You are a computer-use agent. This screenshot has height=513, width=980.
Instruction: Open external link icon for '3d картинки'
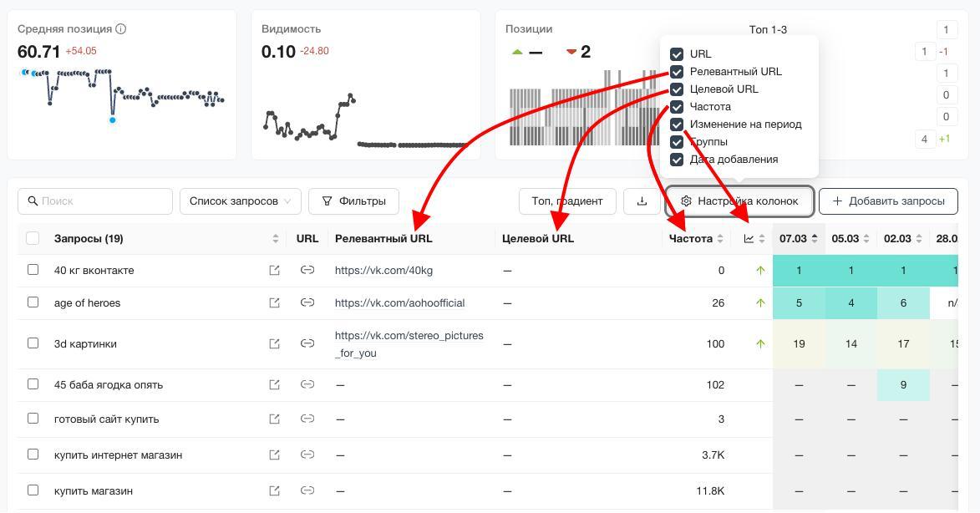click(274, 343)
